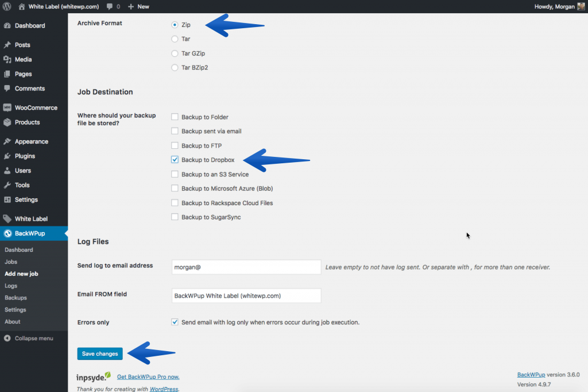Open BackWPup Dashboard submenu item
This screenshot has width=588, height=392.
[19, 249]
